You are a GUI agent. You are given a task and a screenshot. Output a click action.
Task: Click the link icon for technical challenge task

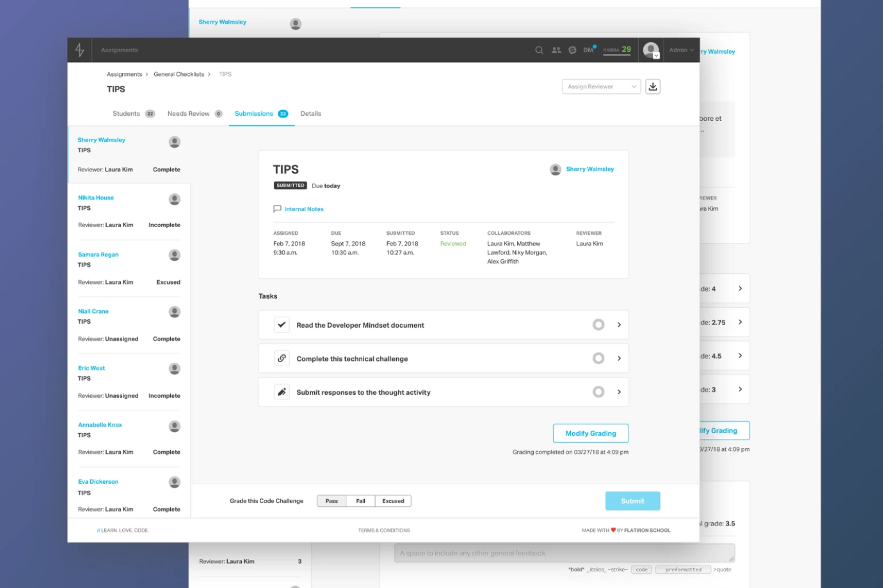click(282, 358)
